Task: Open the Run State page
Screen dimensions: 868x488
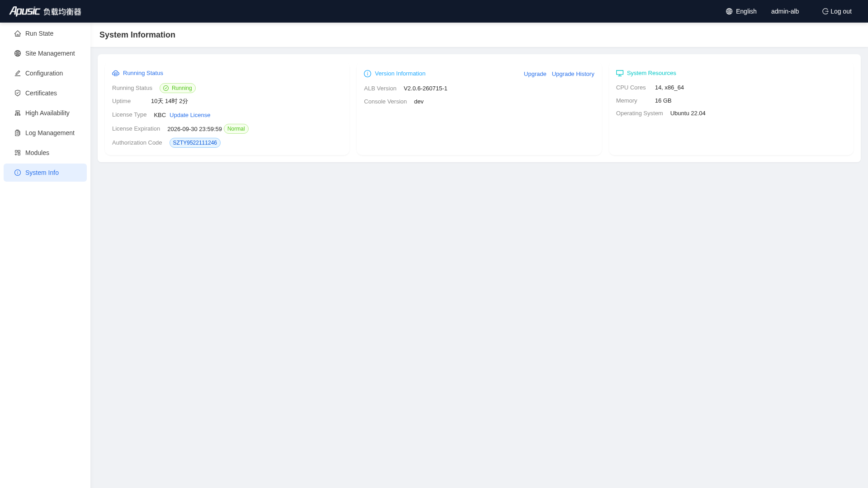Action: tap(45, 33)
